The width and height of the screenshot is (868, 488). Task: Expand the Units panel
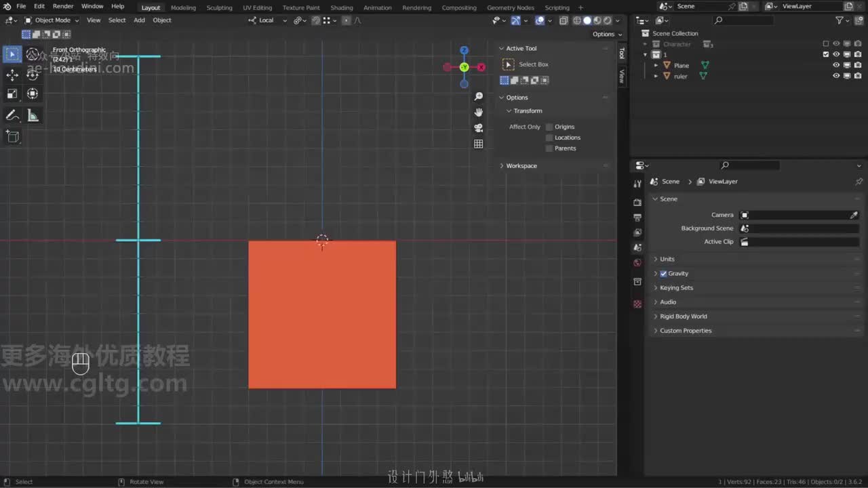click(667, 259)
